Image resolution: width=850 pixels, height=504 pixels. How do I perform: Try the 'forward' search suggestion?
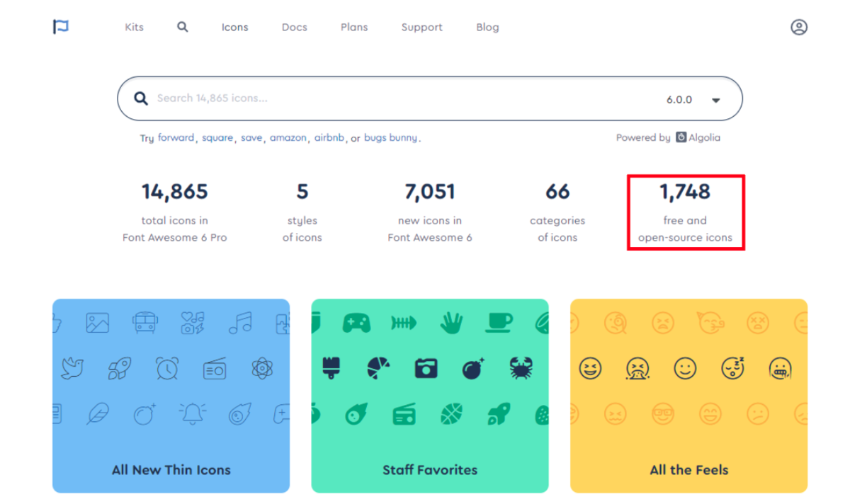[176, 137]
